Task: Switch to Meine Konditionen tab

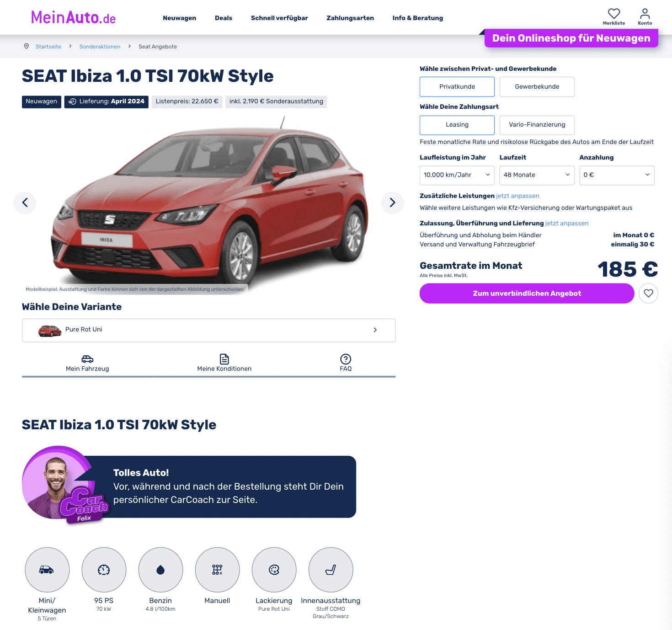Action: tap(224, 363)
